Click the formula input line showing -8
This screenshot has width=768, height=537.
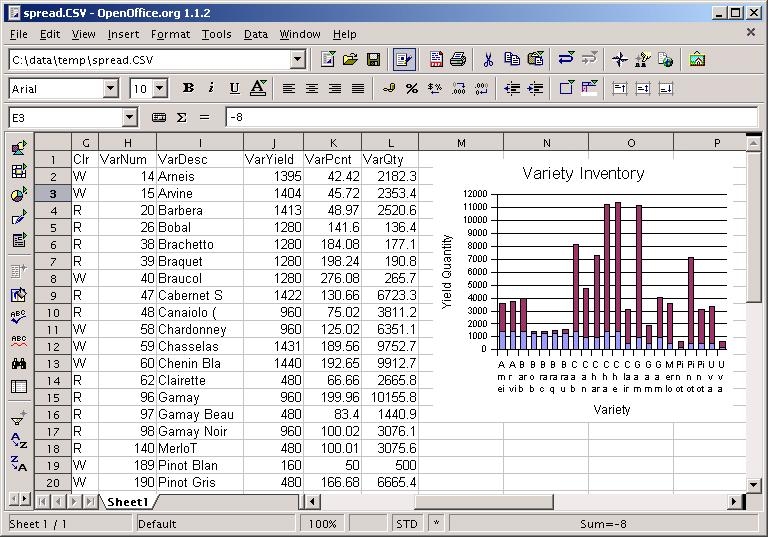490,118
